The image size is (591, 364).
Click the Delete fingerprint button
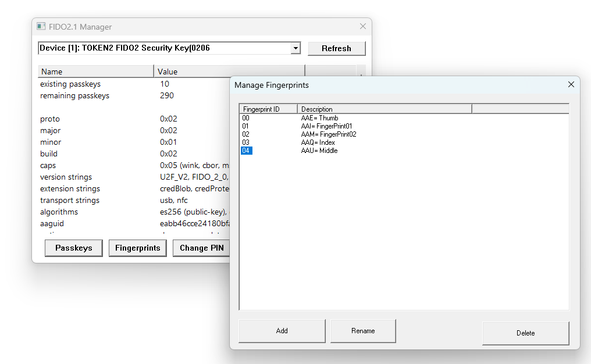tap(525, 333)
